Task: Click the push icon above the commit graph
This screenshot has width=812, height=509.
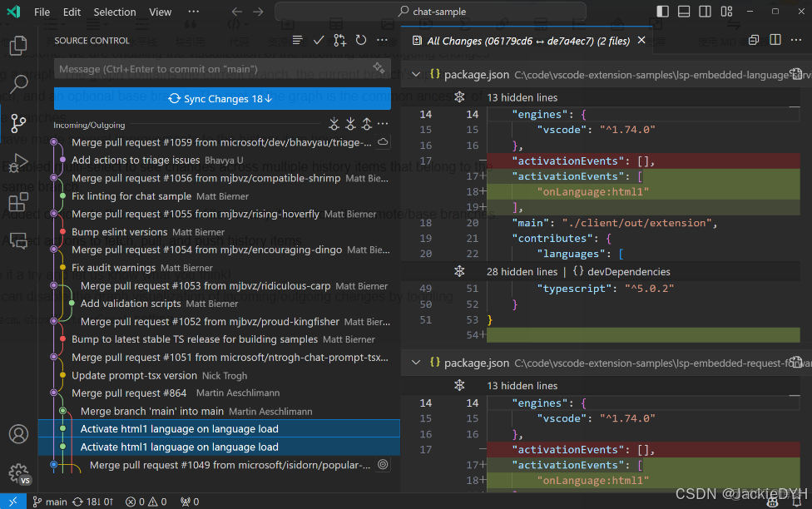Action: (369, 123)
